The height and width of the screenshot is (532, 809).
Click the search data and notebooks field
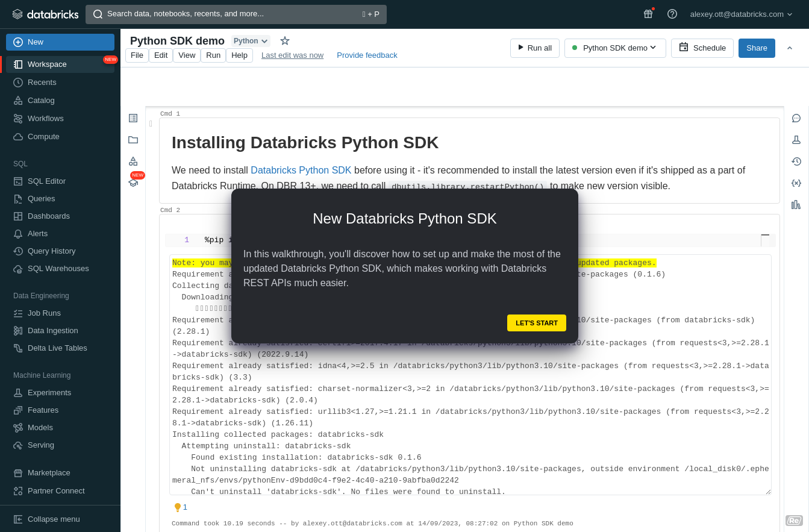236,14
